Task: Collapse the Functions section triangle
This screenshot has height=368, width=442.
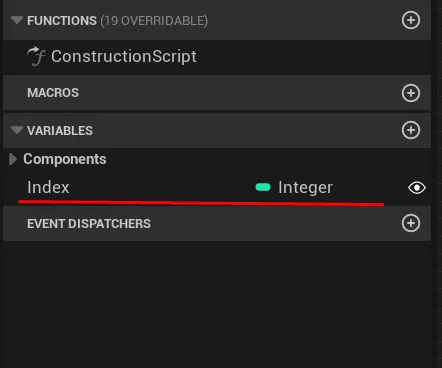Action: click(x=17, y=20)
